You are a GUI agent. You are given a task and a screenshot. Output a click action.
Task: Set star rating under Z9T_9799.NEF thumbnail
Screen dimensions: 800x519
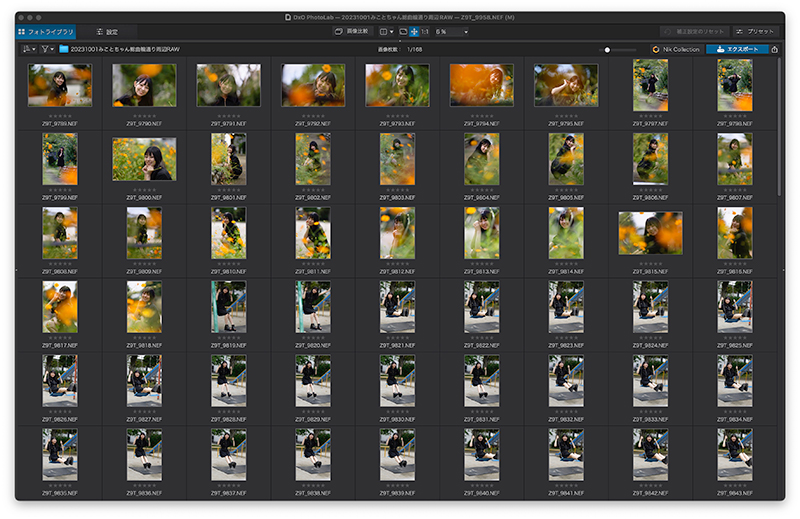coord(60,190)
